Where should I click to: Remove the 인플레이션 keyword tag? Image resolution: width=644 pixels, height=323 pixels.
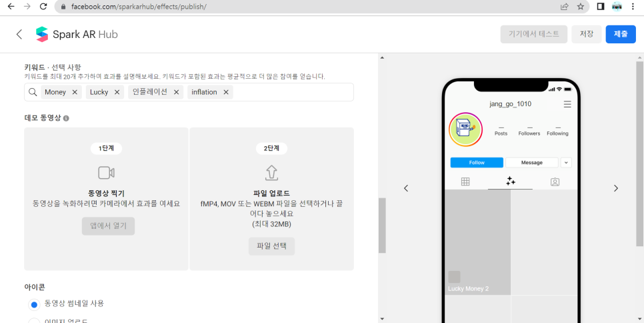pyautogui.click(x=176, y=93)
